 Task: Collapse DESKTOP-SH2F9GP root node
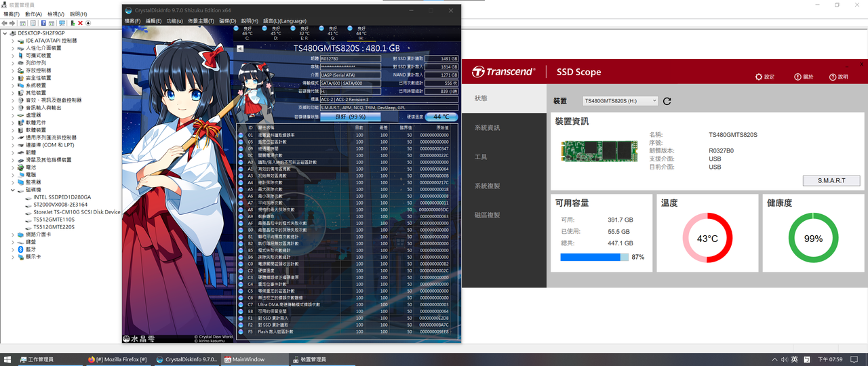(5, 33)
